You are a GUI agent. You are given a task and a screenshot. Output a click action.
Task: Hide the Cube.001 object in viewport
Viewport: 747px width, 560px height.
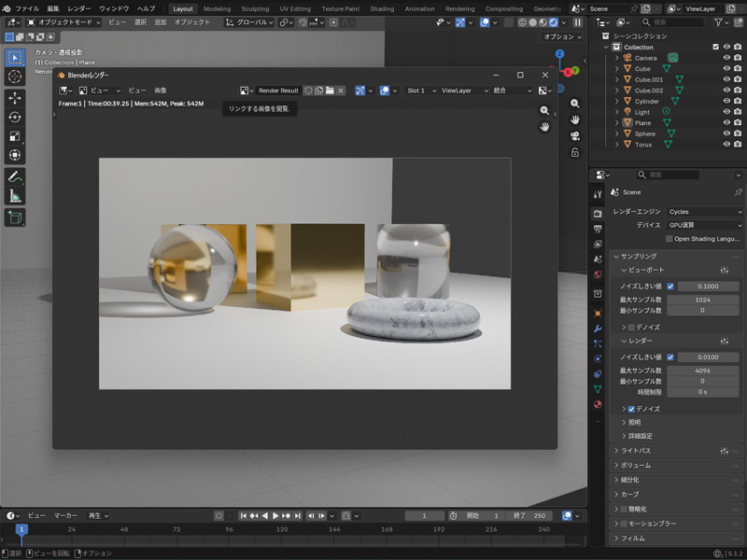(726, 79)
